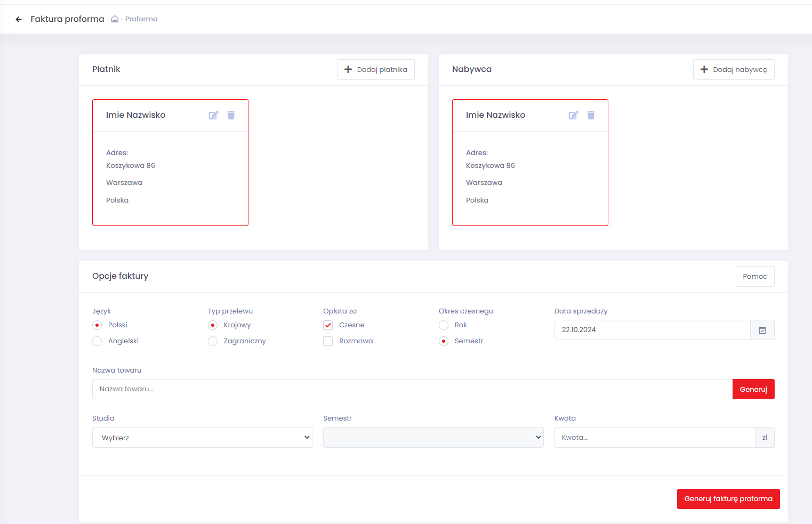Uncheck the Czesne checkbox
Viewport: 812px width, 524px height.
(x=328, y=325)
